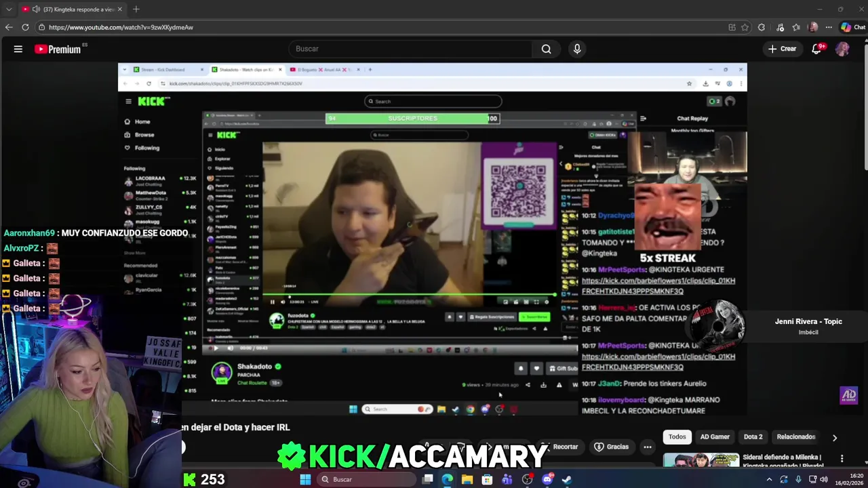Click the Crear button
Viewport: 868px width, 488px height.
coord(782,49)
